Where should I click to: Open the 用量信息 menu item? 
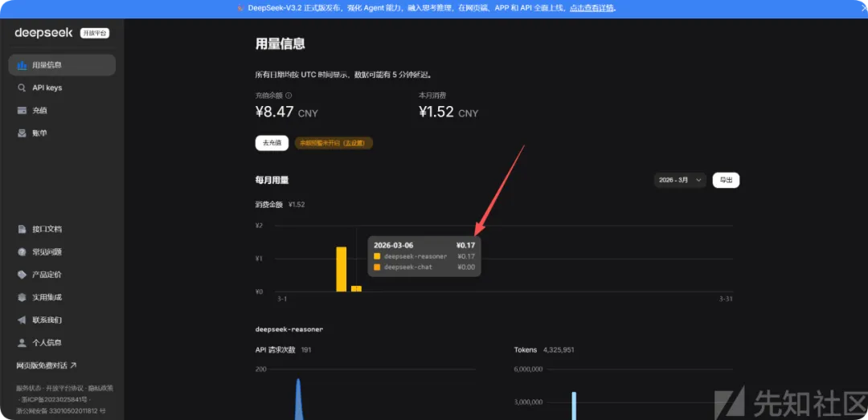(x=62, y=65)
